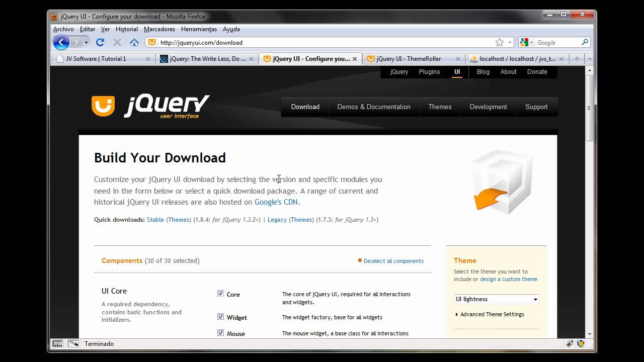
Task: Click the first status bar panel icon
Action: click(58, 344)
